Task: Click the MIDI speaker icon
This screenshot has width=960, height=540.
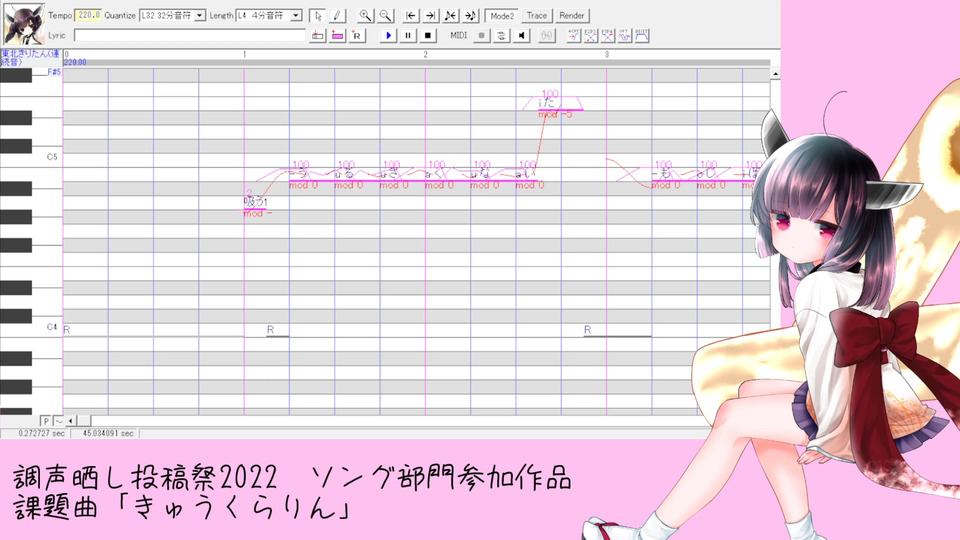Action: pos(521,36)
